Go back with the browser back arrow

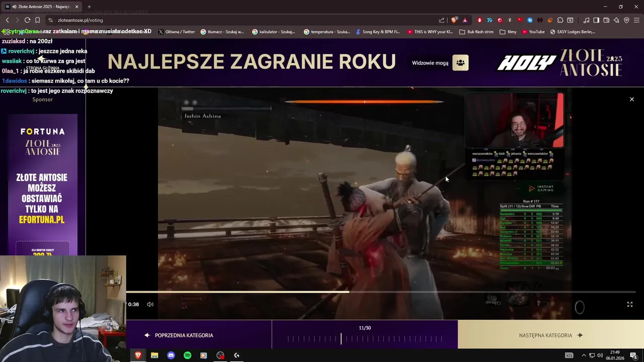(x=7, y=20)
